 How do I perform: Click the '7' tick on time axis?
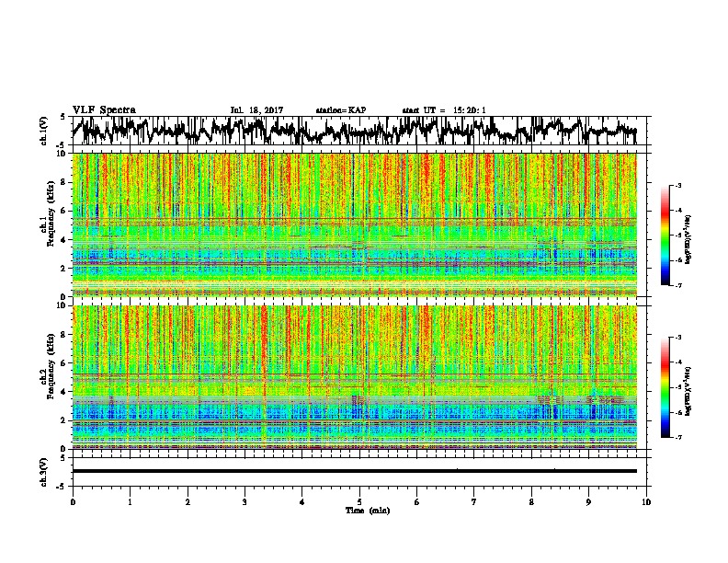pos(474,502)
